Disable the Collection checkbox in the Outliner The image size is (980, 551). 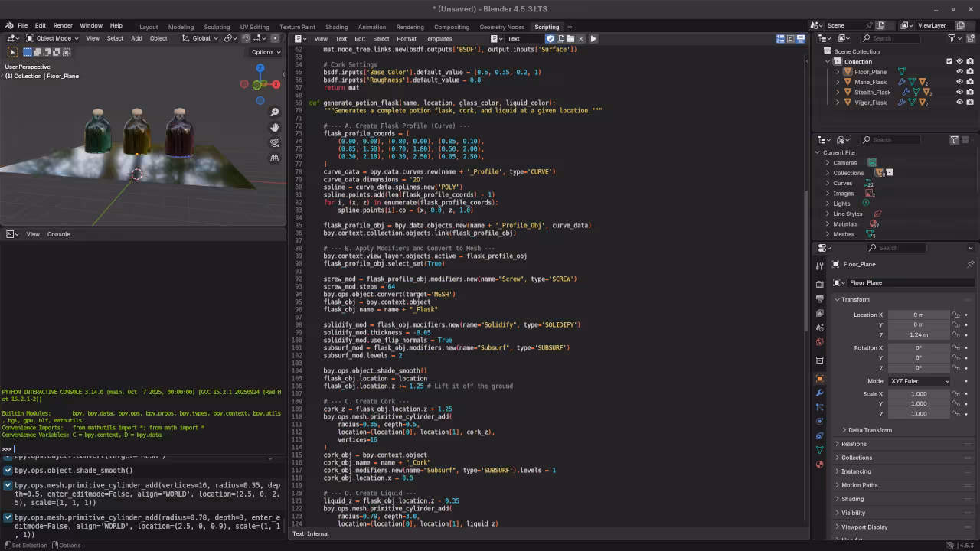coord(949,61)
